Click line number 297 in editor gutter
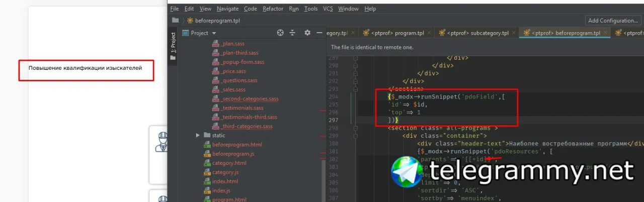The image size is (644, 202). pyautogui.click(x=335, y=121)
